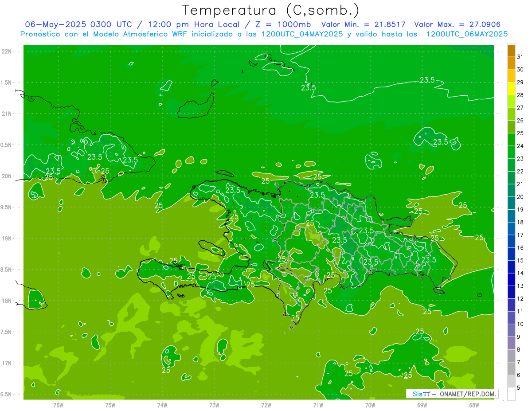The image size is (532, 411).
Task: Pick the green swatch between 24 and 25
Action: [511, 140]
